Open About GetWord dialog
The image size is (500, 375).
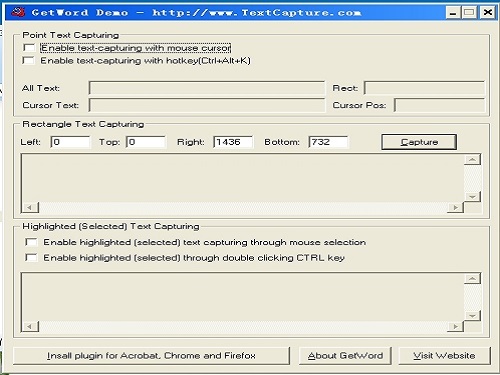(345, 356)
